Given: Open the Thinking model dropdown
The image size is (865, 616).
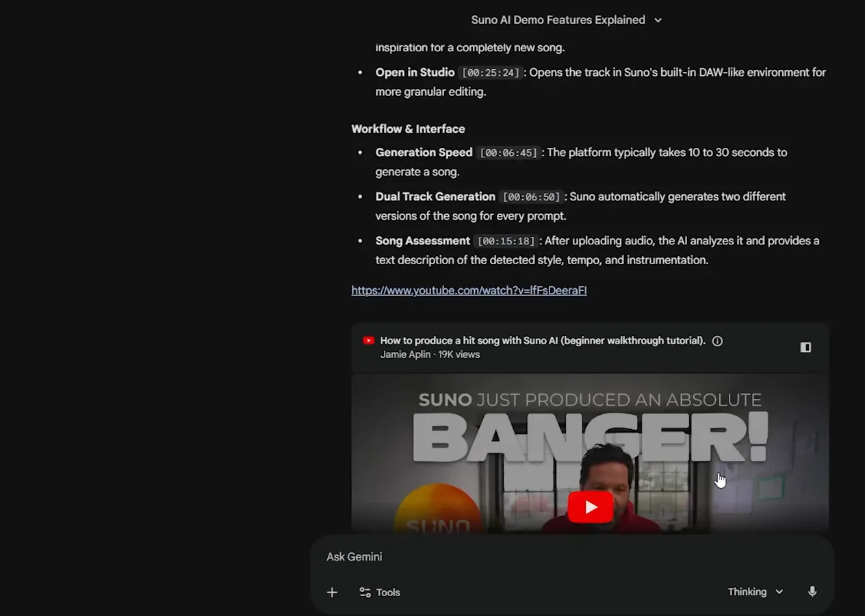Looking at the screenshot, I should tap(756, 592).
